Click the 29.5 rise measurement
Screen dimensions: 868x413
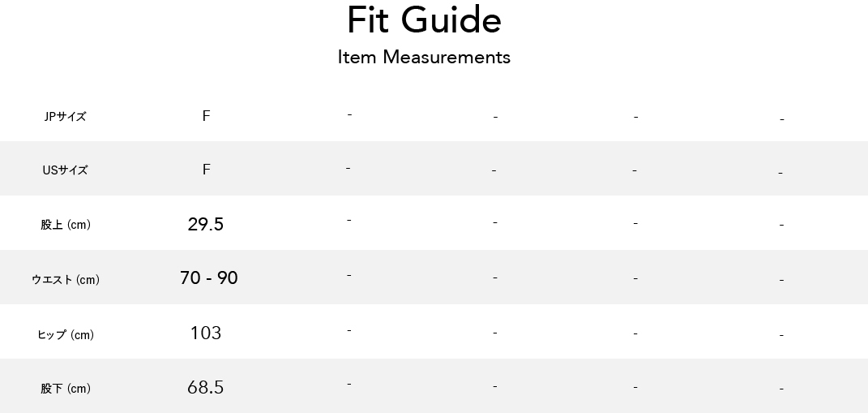click(206, 224)
